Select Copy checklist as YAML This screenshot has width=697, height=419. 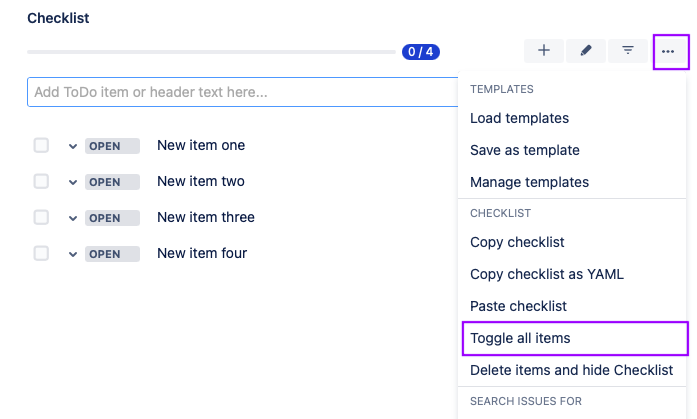[x=547, y=274]
